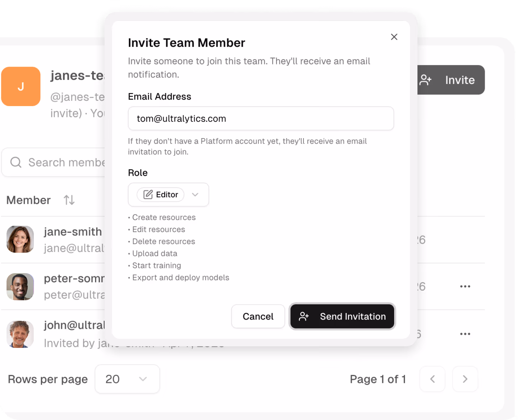Click the magnifying glass search icon
The width and height of the screenshot is (523, 420).
tap(16, 162)
